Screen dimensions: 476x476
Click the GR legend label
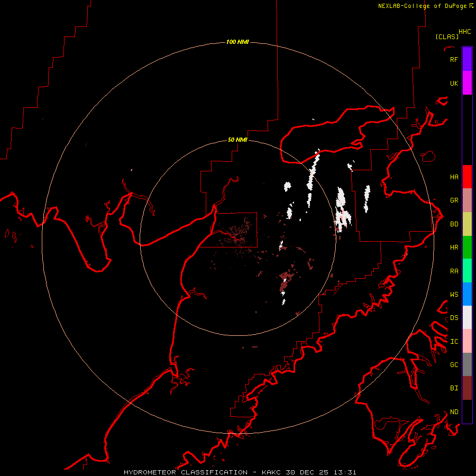454,200
